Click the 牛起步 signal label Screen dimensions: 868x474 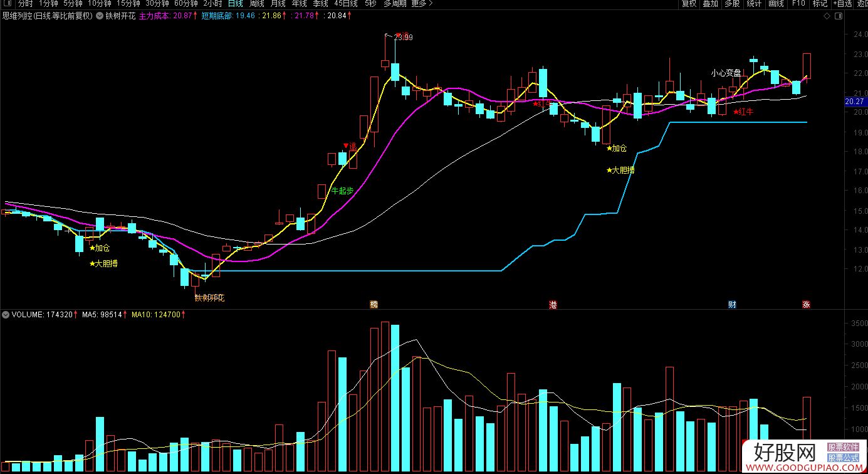(x=342, y=191)
